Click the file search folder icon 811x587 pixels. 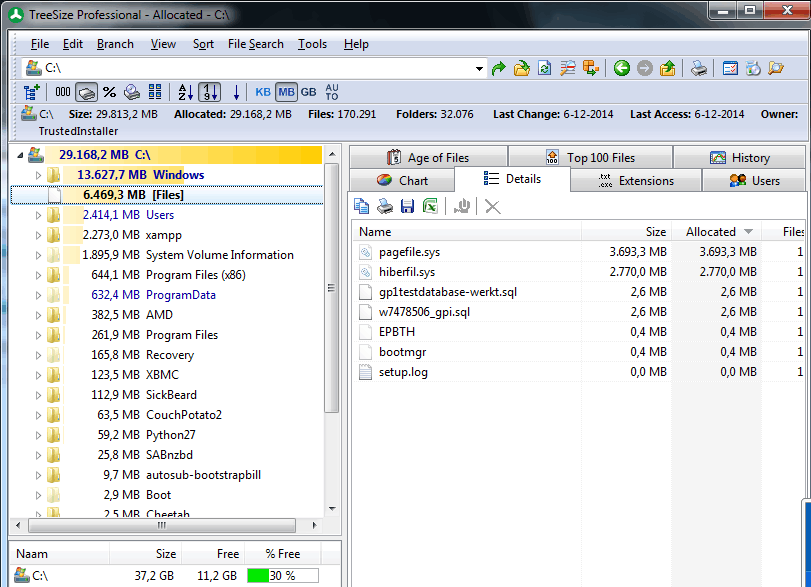[776, 68]
